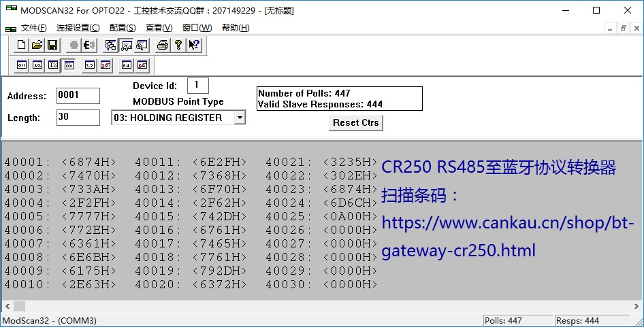Click the New document toolbar icon
The height and width of the screenshot is (327, 644).
pos(21,45)
